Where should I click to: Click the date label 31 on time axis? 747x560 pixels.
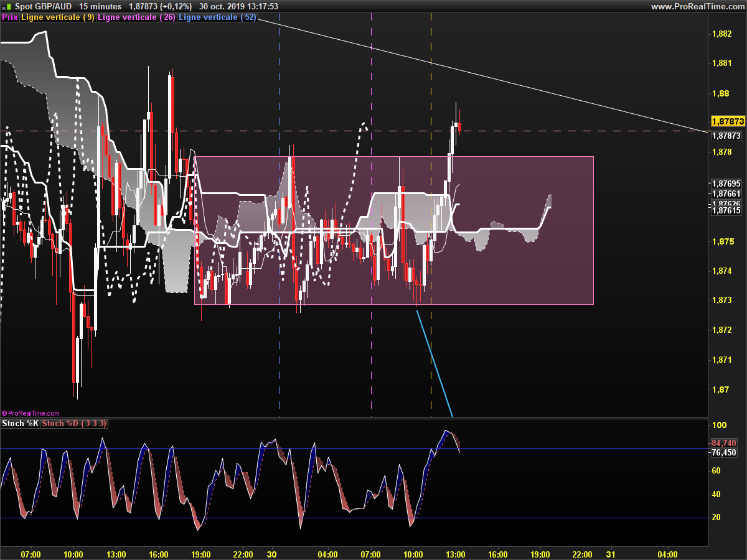click(x=611, y=554)
